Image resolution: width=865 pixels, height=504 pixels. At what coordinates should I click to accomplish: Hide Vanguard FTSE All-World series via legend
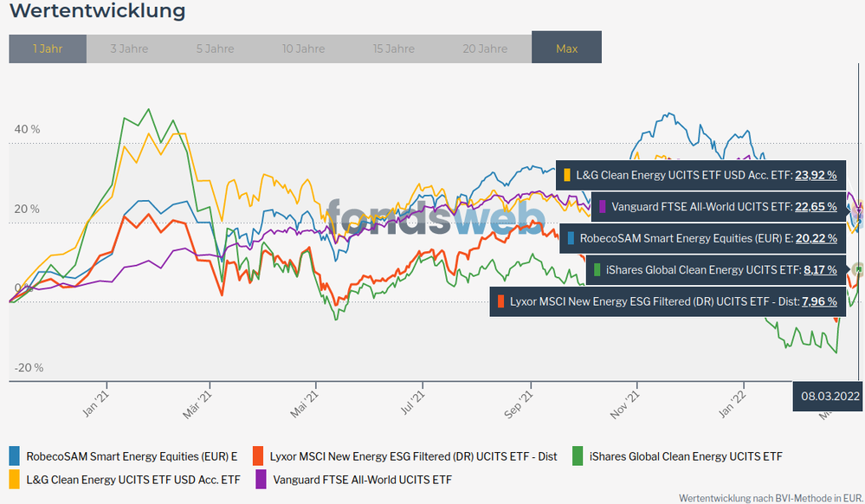click(362, 479)
